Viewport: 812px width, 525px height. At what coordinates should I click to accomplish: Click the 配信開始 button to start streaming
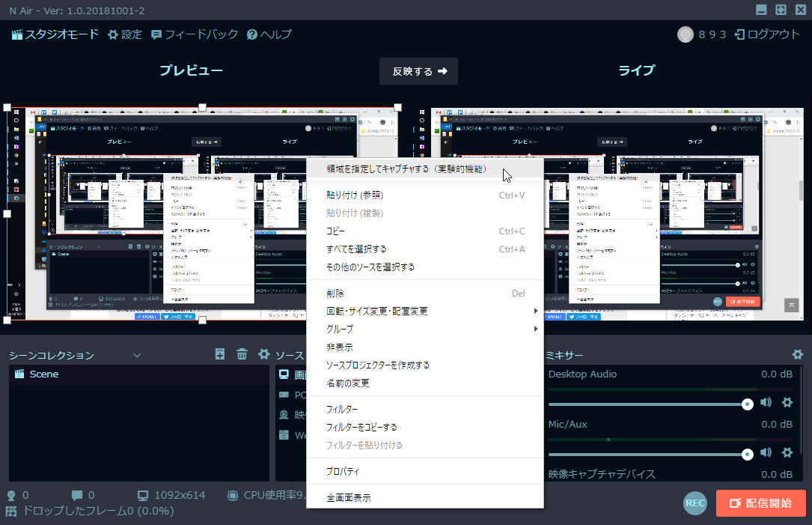(x=761, y=503)
